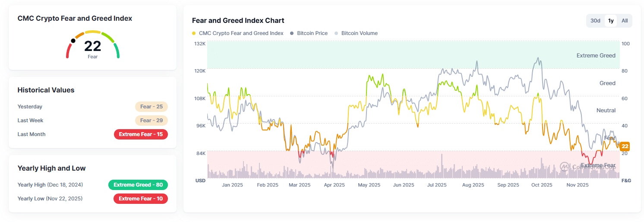
Task: Click Last Month Extreme Fear - 15 badge
Action: coord(141,134)
